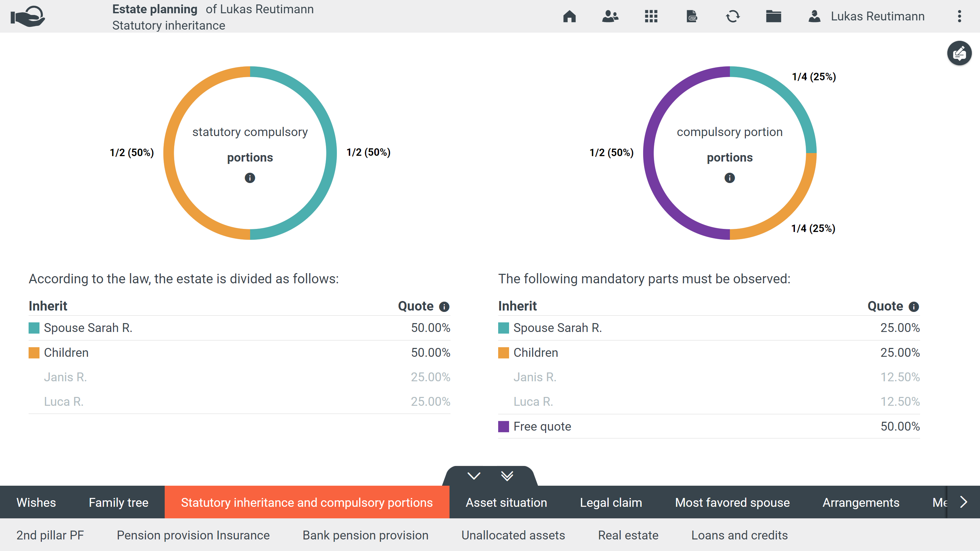Open the people group icon
Viewport: 980px width, 551px height.
[x=610, y=16]
